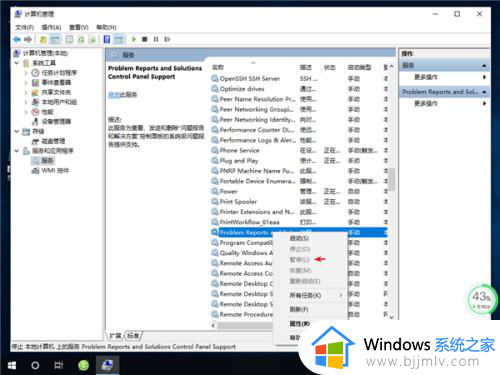Collapse the Problem Reports and Sol... actions section
Image resolution: width=500 pixels, height=375 pixels.
point(484,92)
